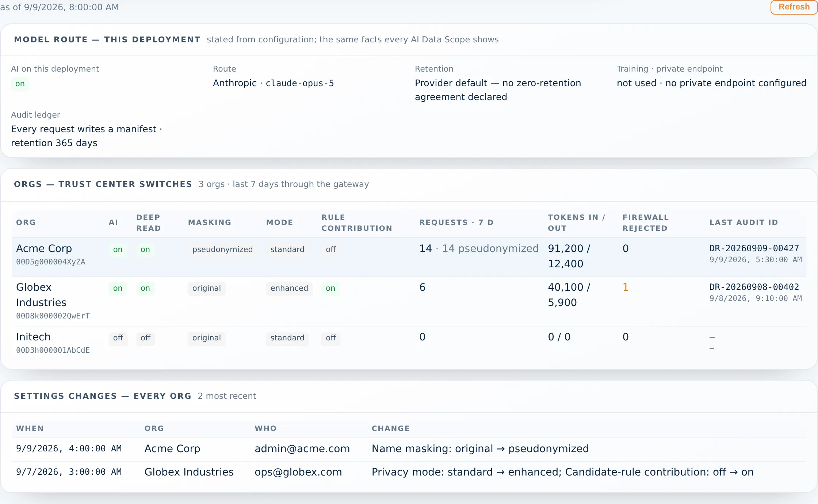818x504 pixels.
Task: Toggle Globex Industries Deep Read on badge
Action: (145, 288)
